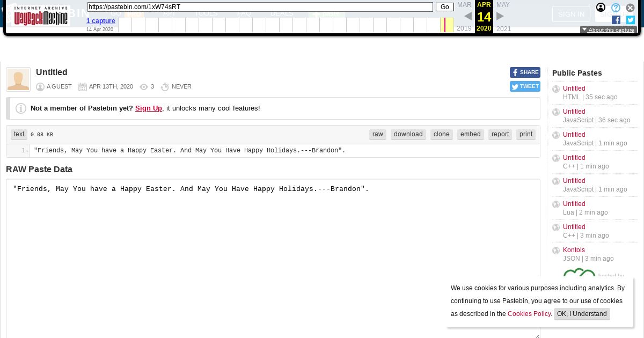This screenshot has width=644, height=338.
Task: Click the APR month label in Wayback calendar
Action: (x=484, y=5)
